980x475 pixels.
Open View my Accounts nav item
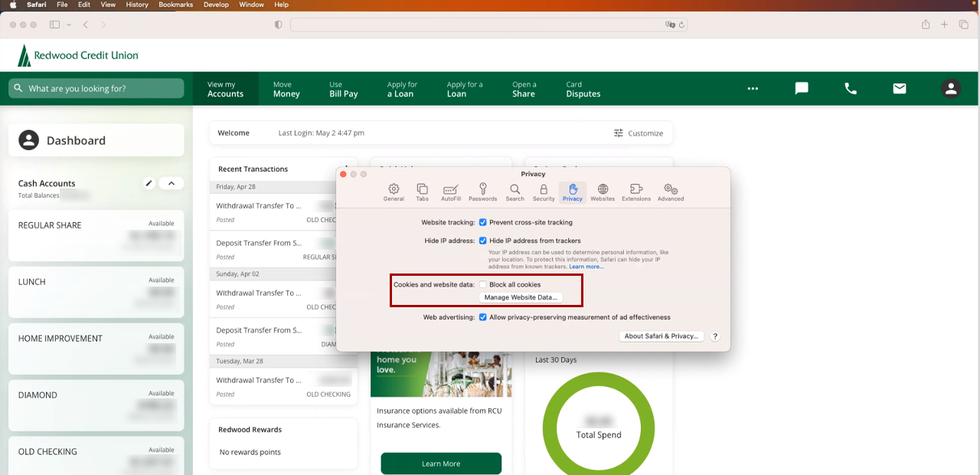click(x=225, y=89)
